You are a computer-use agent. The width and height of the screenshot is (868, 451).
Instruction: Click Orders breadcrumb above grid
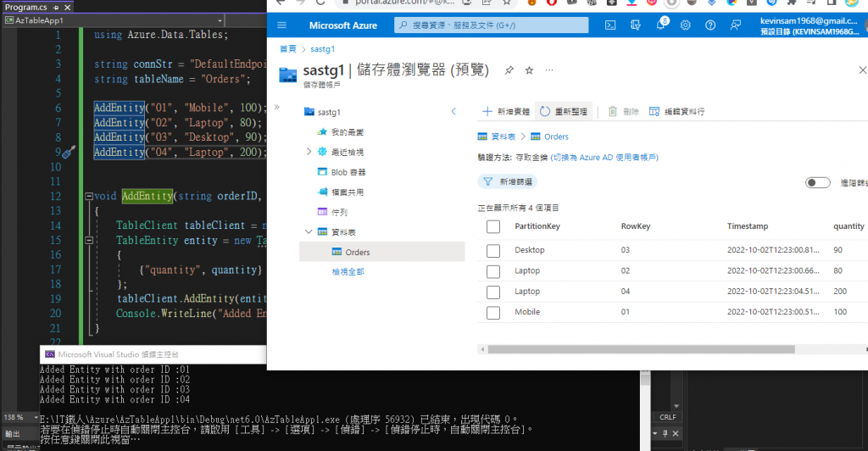549,136
